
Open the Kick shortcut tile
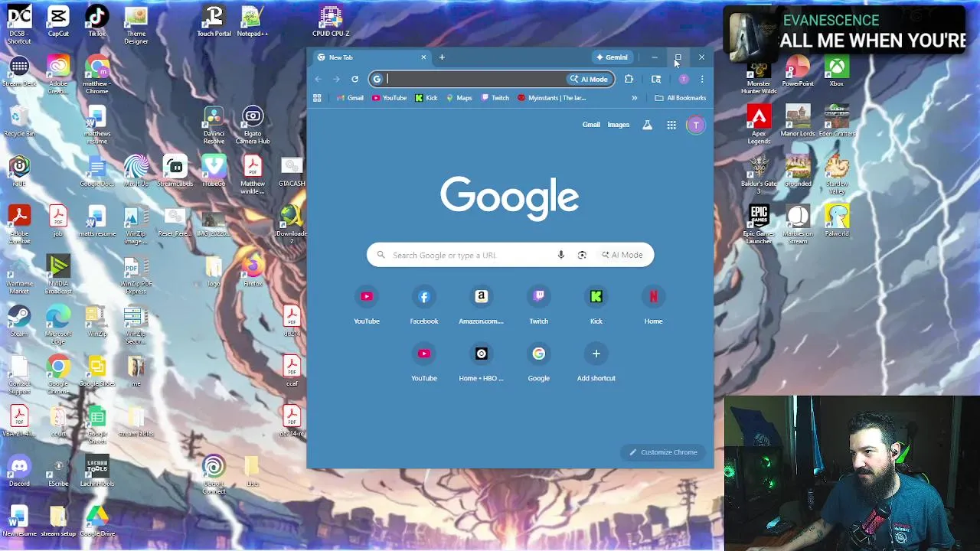(596, 305)
